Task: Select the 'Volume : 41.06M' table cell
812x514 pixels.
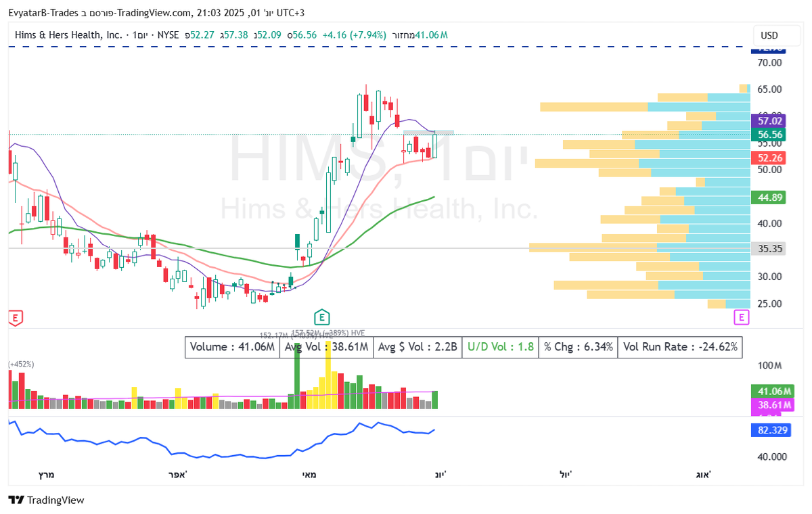Action: pyautogui.click(x=232, y=347)
